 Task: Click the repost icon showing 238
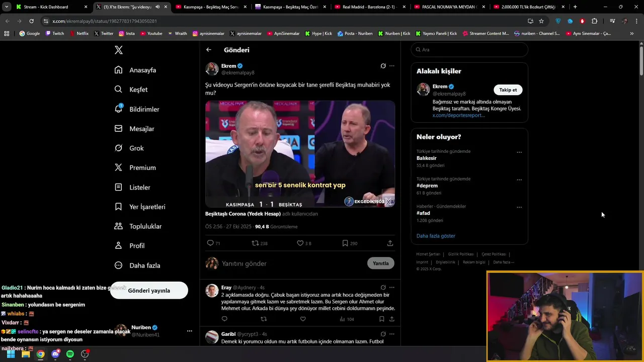[260, 243]
